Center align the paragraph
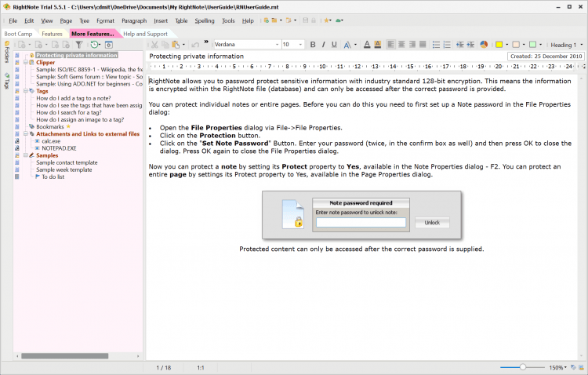The height and width of the screenshot is (375, 588). (401, 45)
